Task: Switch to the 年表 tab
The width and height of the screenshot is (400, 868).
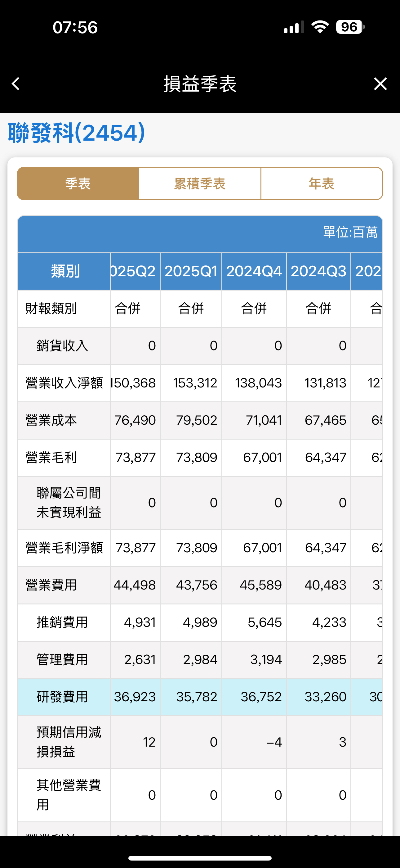Action: click(x=322, y=184)
